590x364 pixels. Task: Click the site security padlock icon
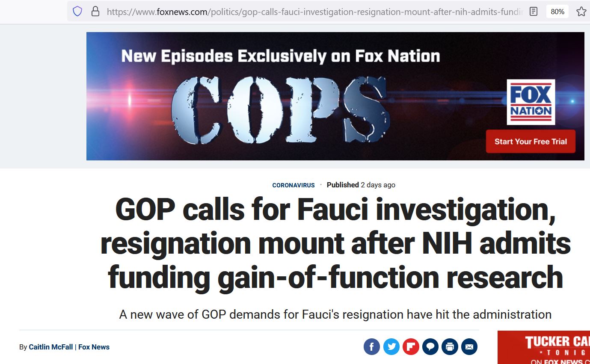pos(95,12)
